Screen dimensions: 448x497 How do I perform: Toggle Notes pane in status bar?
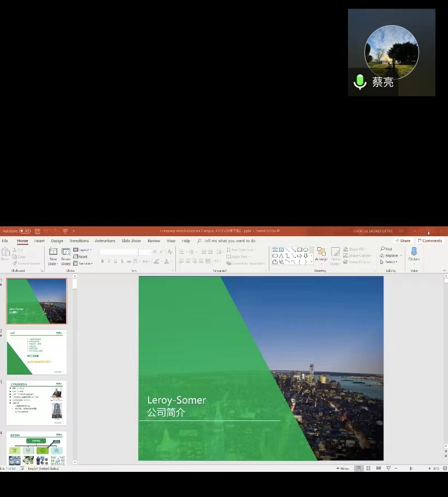point(344,469)
